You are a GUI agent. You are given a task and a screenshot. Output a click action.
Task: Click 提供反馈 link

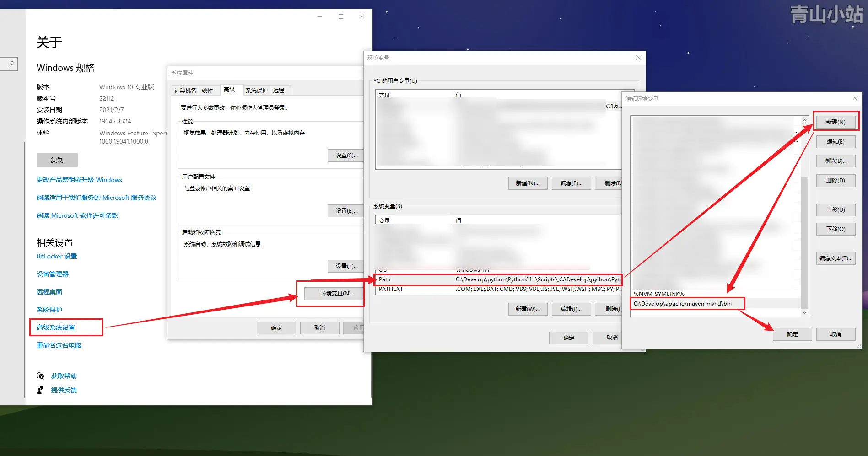click(x=64, y=390)
